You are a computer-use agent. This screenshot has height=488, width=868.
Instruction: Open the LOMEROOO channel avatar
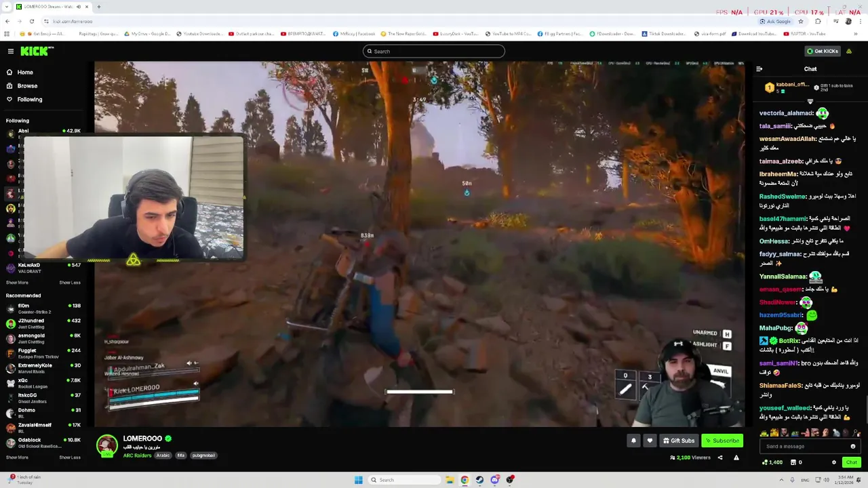pos(106,445)
